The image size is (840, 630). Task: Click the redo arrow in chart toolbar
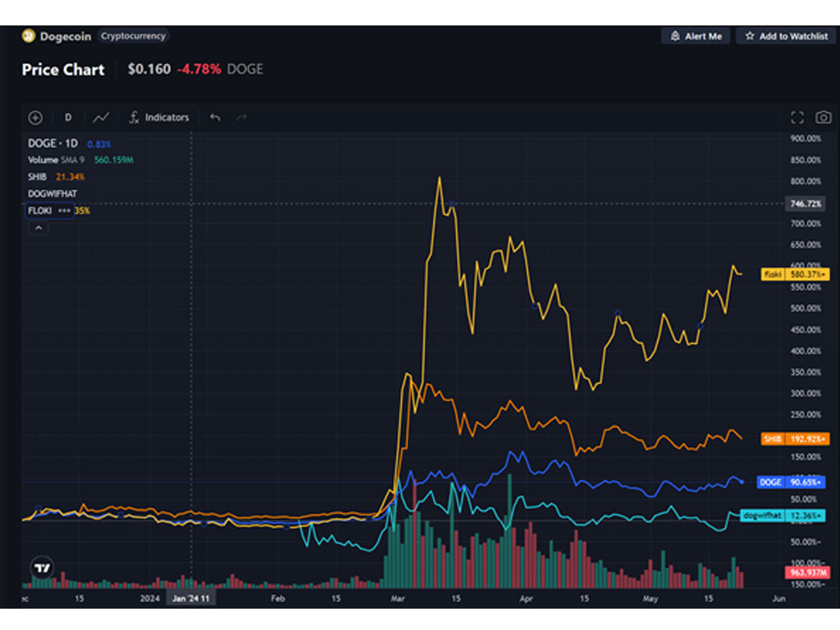(x=242, y=117)
